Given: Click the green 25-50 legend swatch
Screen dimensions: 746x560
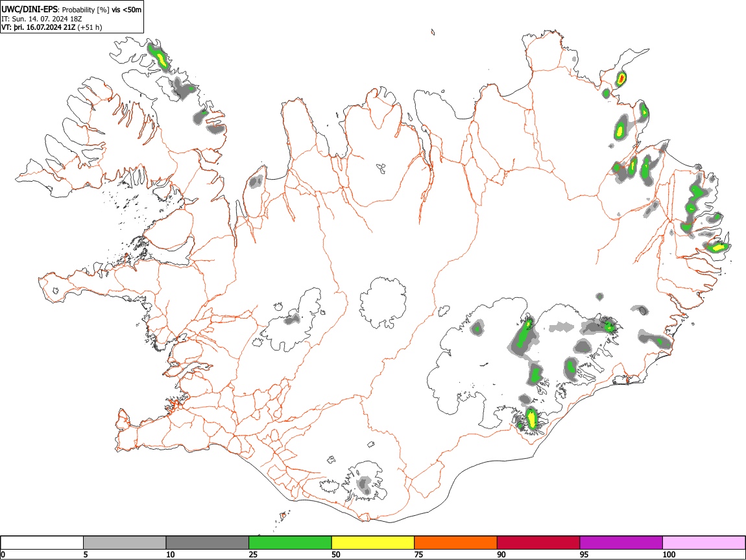Looking at the screenshot, I should coord(290,542).
